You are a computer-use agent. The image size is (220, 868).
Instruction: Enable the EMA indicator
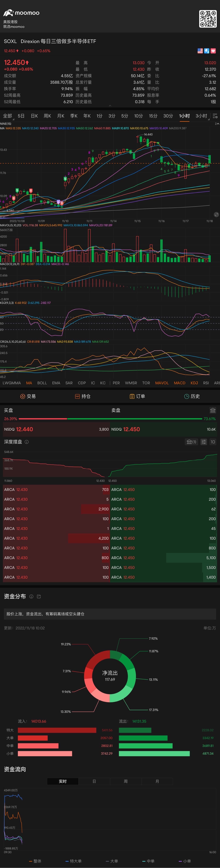click(56, 383)
